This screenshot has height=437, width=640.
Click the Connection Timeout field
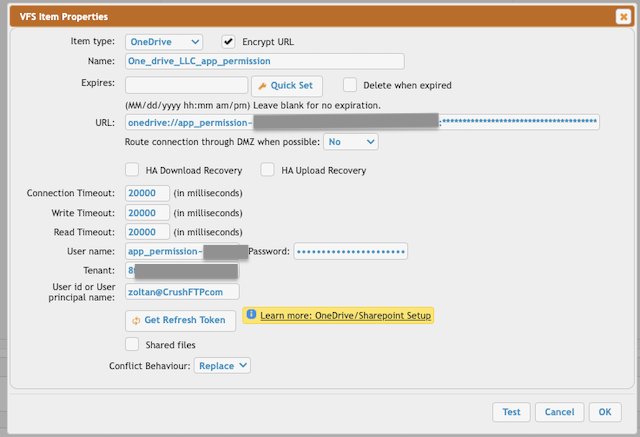pos(147,193)
